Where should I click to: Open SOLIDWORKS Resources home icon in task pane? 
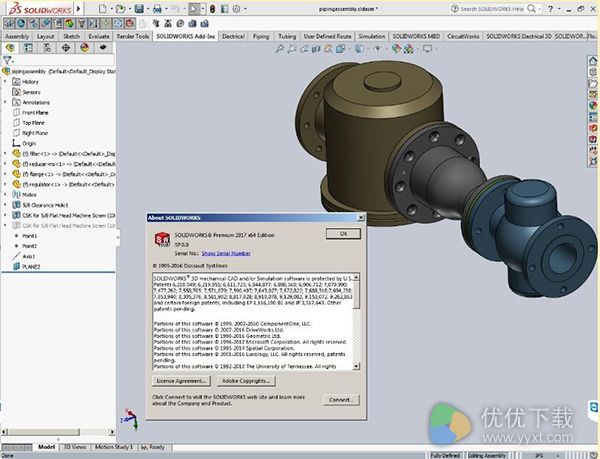593,61
